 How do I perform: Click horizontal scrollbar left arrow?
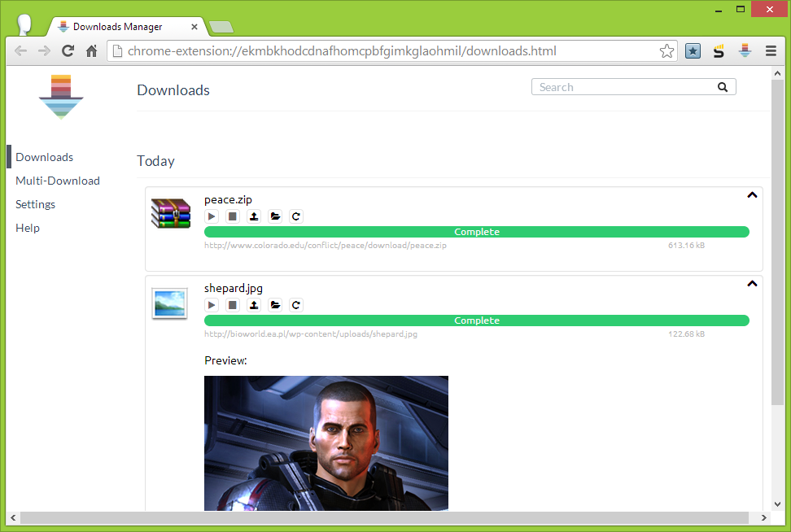pyautogui.click(x=13, y=518)
